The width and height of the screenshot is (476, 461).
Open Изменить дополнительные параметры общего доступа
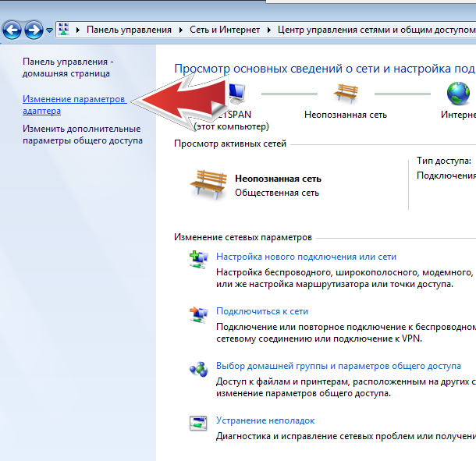pyautogui.click(x=83, y=134)
